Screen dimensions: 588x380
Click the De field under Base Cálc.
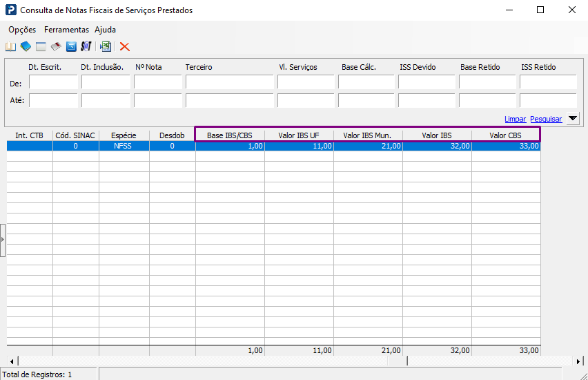click(366, 82)
